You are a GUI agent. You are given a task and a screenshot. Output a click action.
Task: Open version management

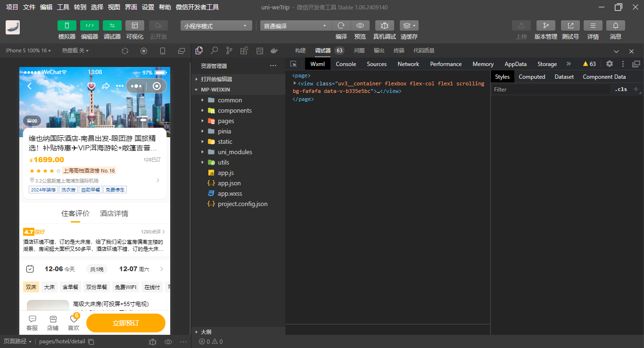pos(545,25)
